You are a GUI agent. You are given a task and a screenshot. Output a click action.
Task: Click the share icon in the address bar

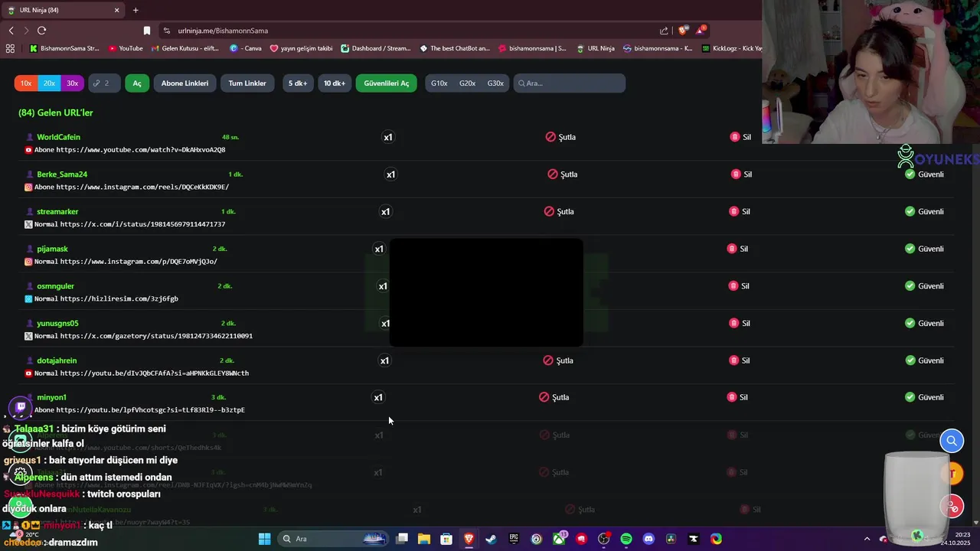664,31
